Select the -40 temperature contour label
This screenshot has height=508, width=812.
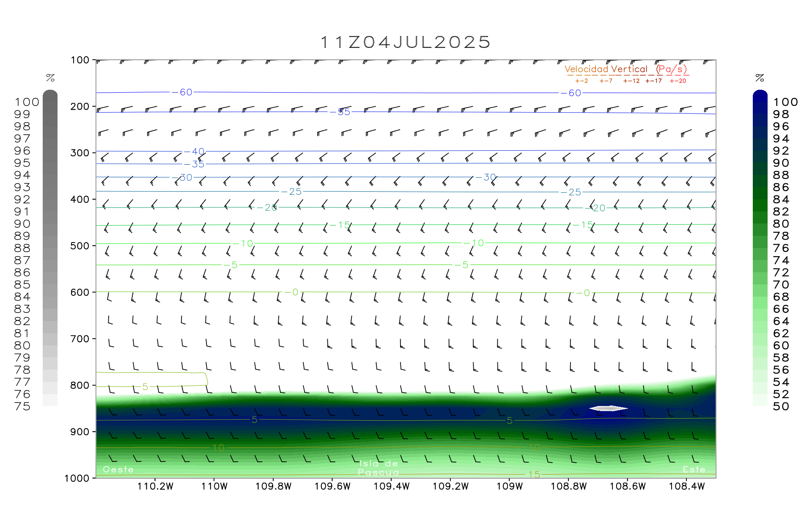click(195, 152)
